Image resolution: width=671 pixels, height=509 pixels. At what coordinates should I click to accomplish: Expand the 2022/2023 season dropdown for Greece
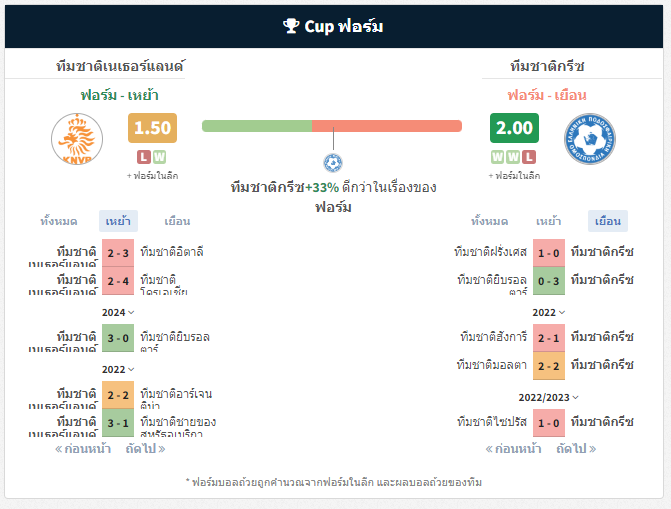[549, 397]
